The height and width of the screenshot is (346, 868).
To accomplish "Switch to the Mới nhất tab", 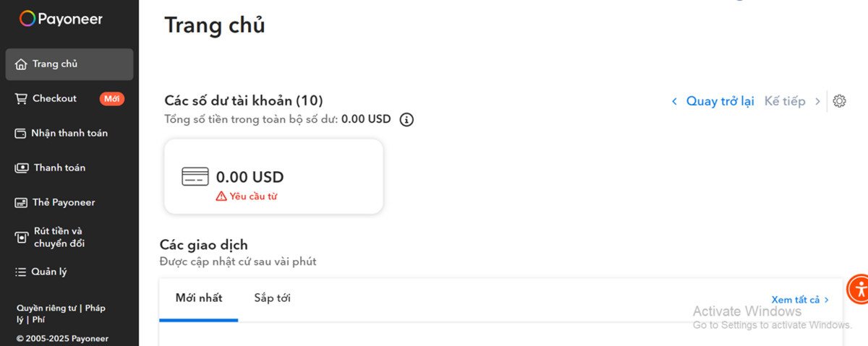I will point(199,298).
